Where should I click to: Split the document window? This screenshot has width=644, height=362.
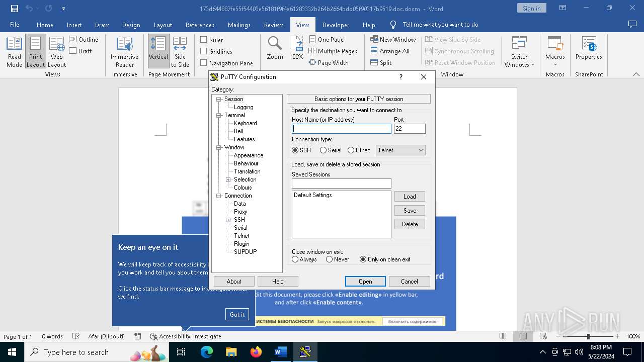381,62
